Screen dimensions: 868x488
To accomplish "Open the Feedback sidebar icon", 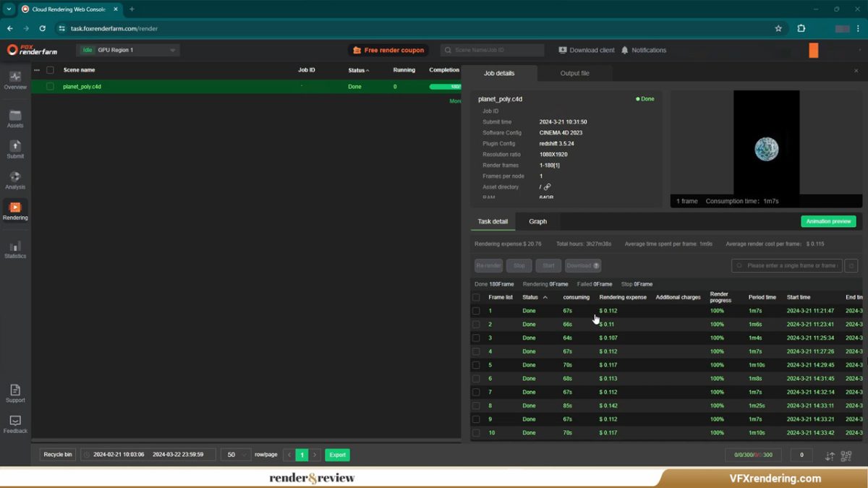I will (x=15, y=421).
